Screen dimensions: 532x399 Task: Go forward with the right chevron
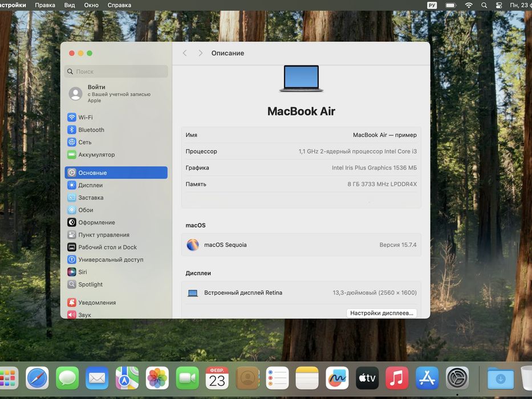click(201, 53)
